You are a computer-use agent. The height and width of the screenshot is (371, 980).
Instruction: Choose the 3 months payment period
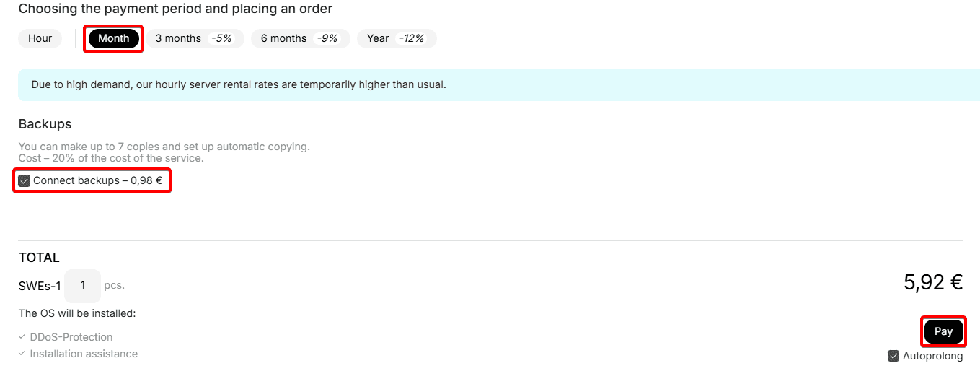pyautogui.click(x=178, y=38)
